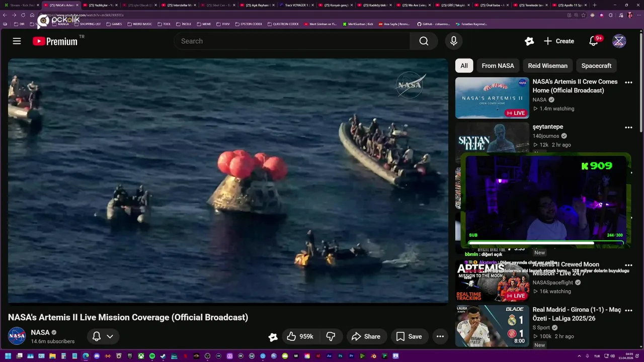Open the MEME bookmarks folder
The image size is (644, 362).
tap(203, 24)
